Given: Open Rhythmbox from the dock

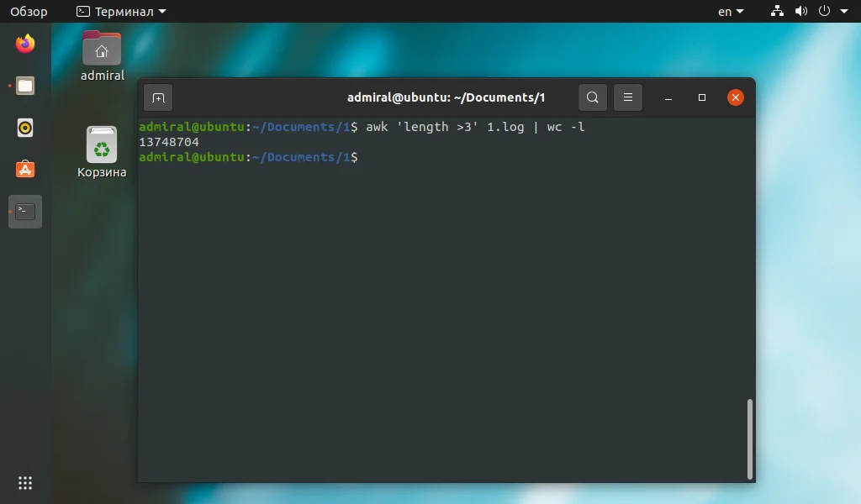Looking at the screenshot, I should pos(24,128).
